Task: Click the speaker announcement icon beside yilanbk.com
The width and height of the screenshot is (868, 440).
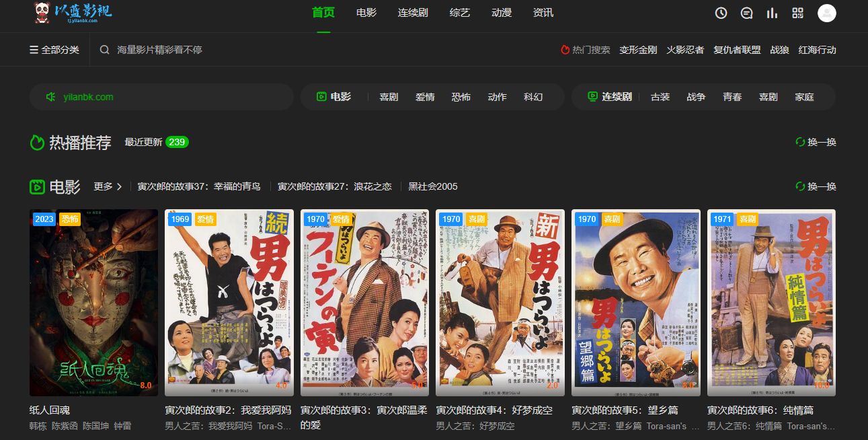Action: point(50,97)
